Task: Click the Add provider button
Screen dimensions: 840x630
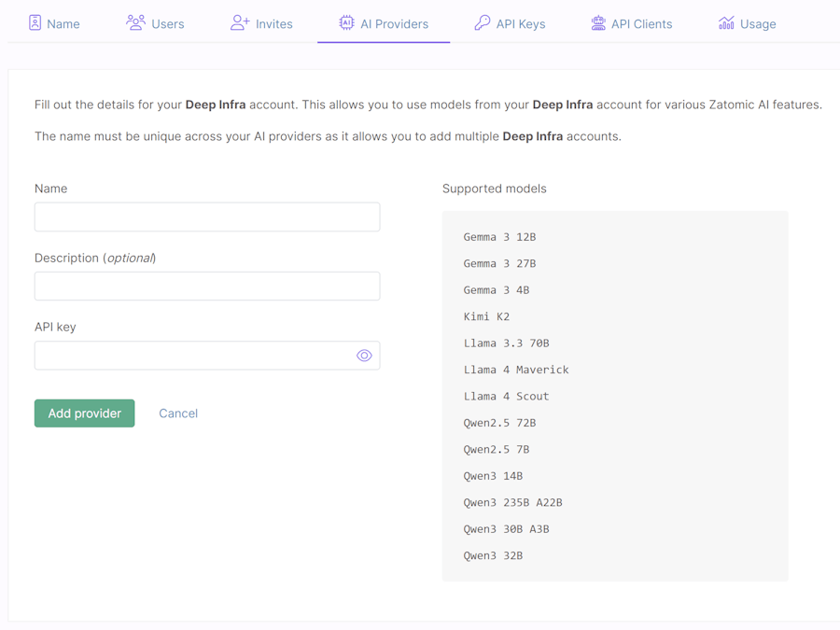Action: (x=85, y=413)
